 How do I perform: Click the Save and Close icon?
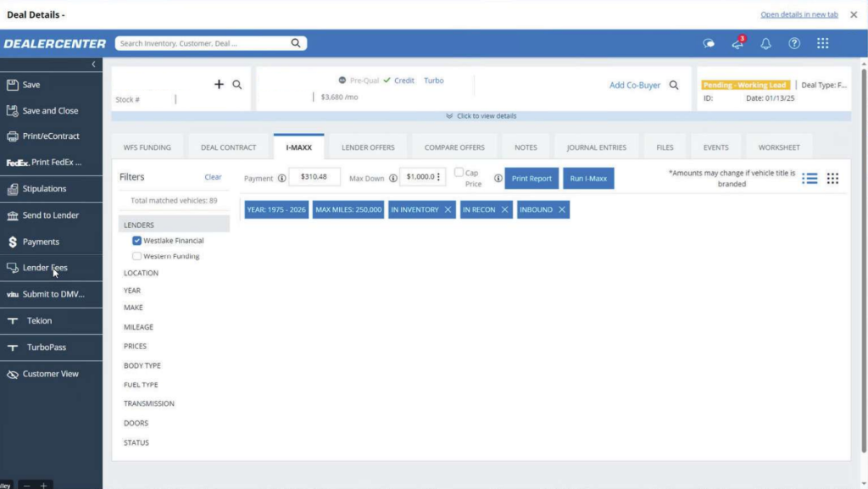pyautogui.click(x=12, y=111)
